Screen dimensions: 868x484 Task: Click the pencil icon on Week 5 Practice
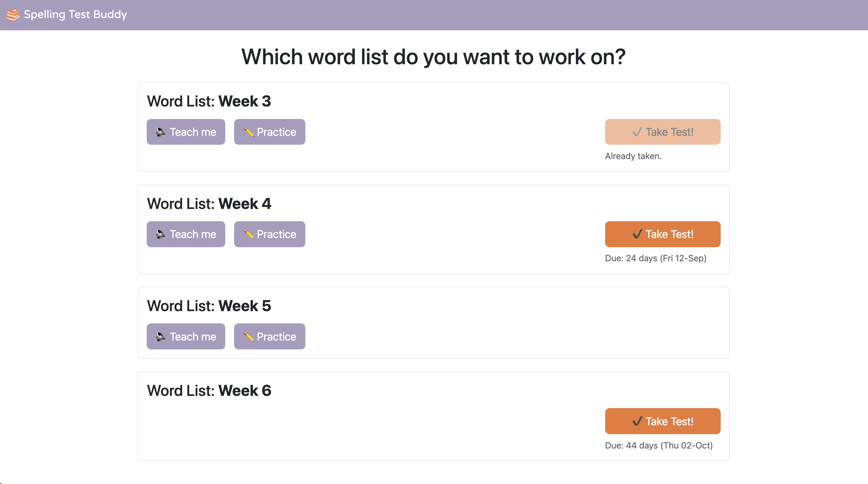point(249,336)
